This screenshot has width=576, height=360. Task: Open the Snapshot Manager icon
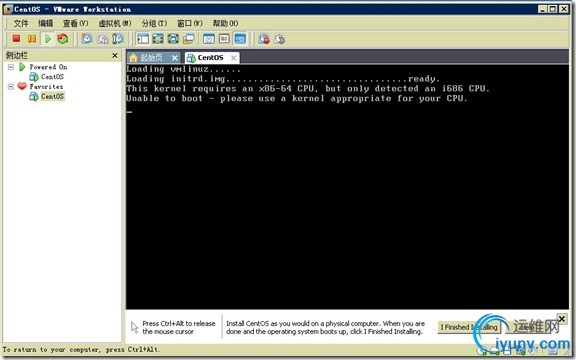point(118,38)
